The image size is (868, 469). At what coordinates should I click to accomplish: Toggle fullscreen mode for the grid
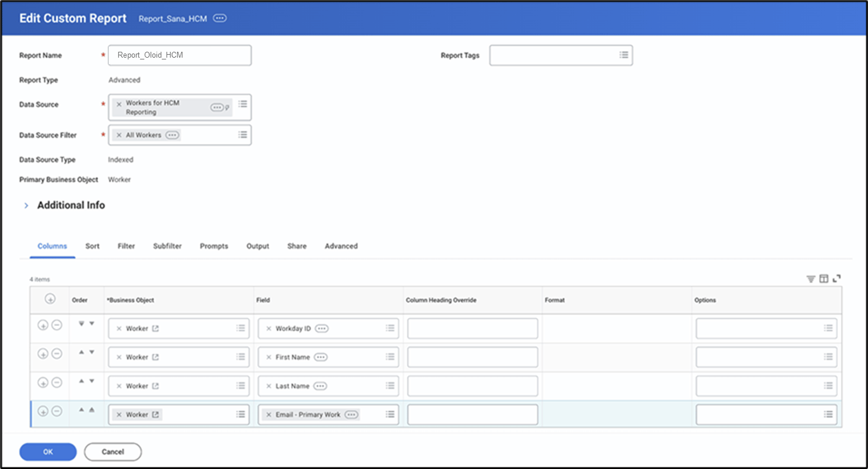[837, 278]
